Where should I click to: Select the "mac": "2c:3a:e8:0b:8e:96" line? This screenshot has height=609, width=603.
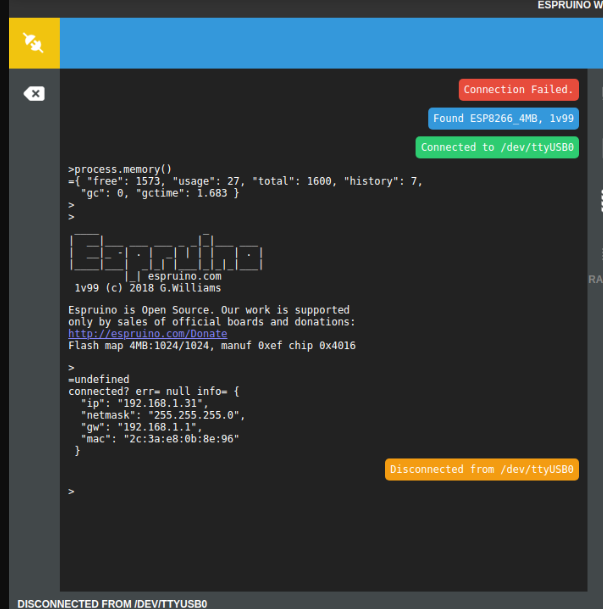[160, 439]
